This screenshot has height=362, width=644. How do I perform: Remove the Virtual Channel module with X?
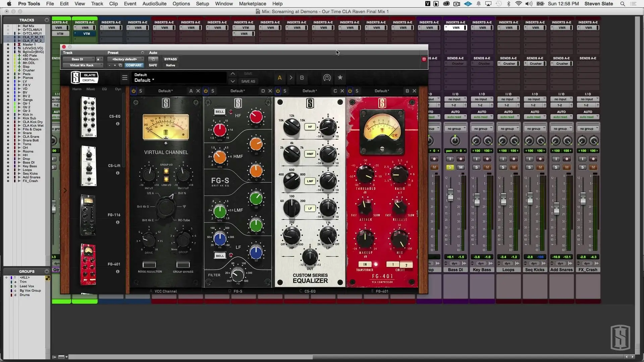pos(198,91)
